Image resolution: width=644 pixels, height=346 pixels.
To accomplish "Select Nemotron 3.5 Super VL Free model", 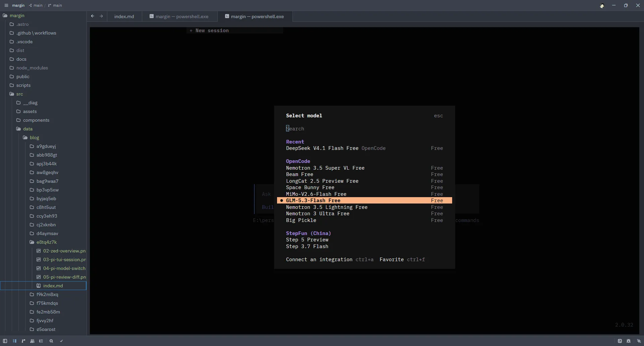I will click(x=364, y=168).
